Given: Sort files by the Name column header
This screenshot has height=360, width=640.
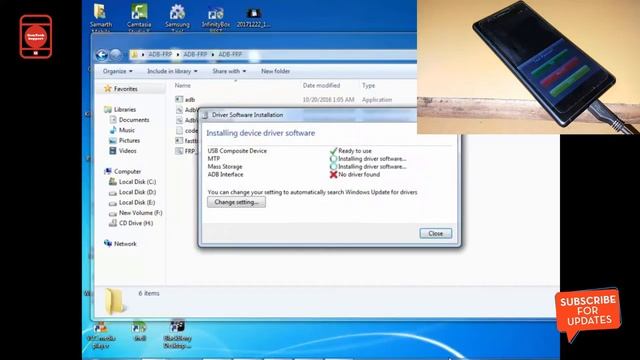Looking at the screenshot, I should [x=182, y=85].
